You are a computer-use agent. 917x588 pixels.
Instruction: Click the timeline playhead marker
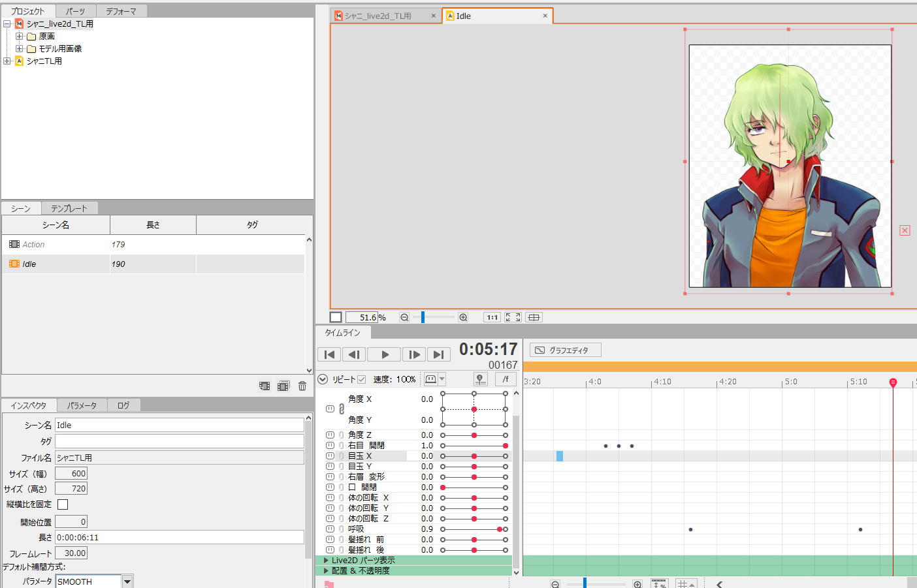tap(893, 382)
